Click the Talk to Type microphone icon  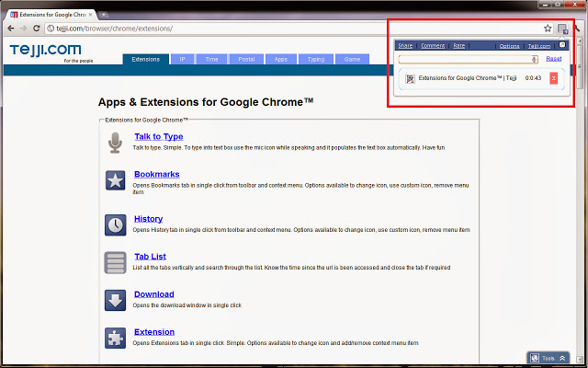pyautogui.click(x=115, y=143)
